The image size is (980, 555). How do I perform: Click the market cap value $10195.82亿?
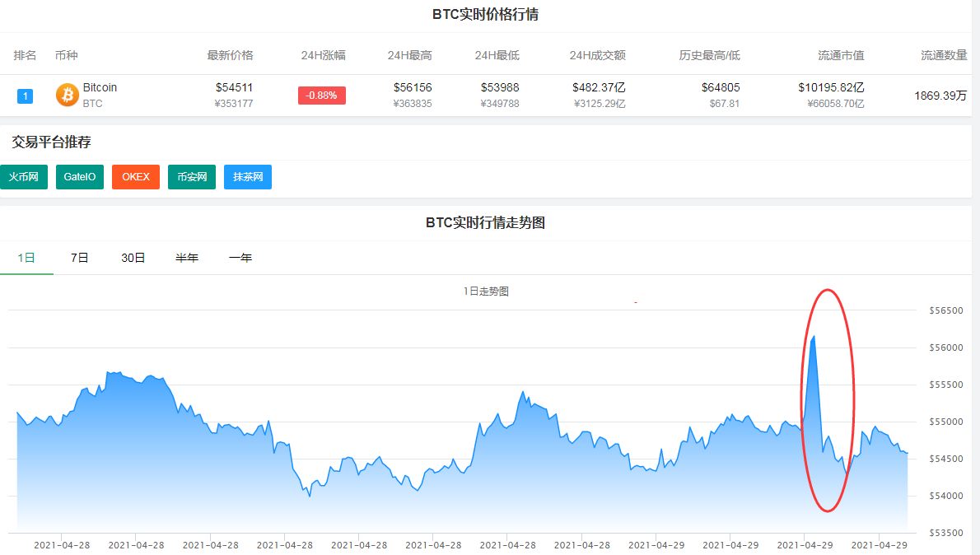[x=831, y=87]
